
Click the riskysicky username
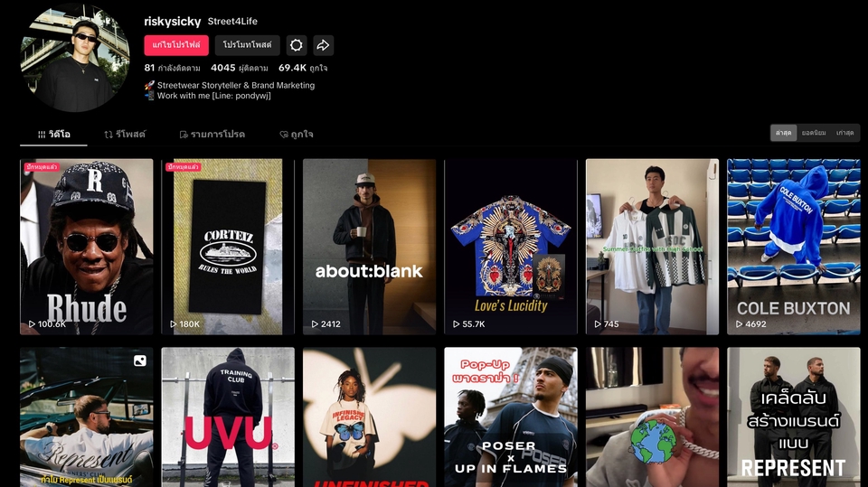pos(172,22)
